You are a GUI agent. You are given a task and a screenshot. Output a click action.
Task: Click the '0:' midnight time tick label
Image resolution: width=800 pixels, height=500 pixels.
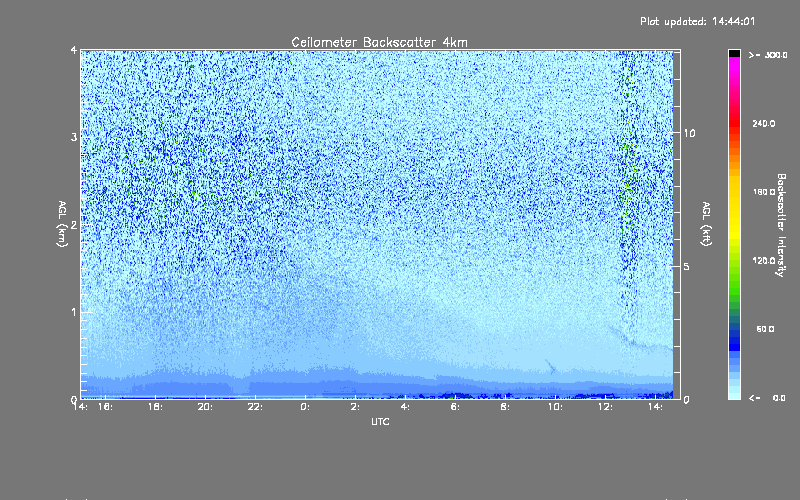point(305,407)
